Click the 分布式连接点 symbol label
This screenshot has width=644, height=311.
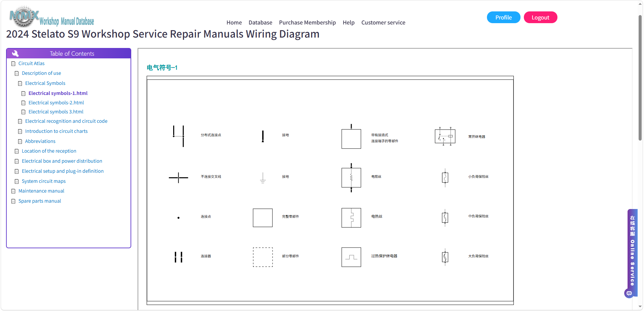(211, 135)
